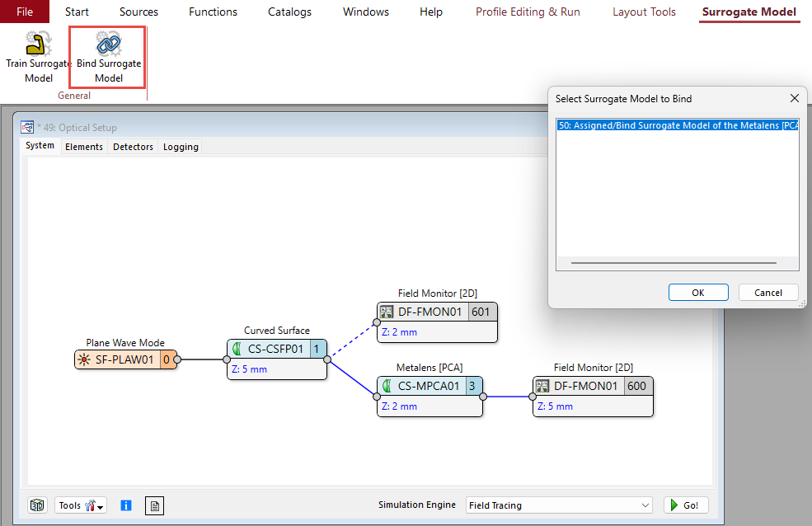812x526 pixels.
Task: Open the document notes icon
Action: tap(154, 505)
